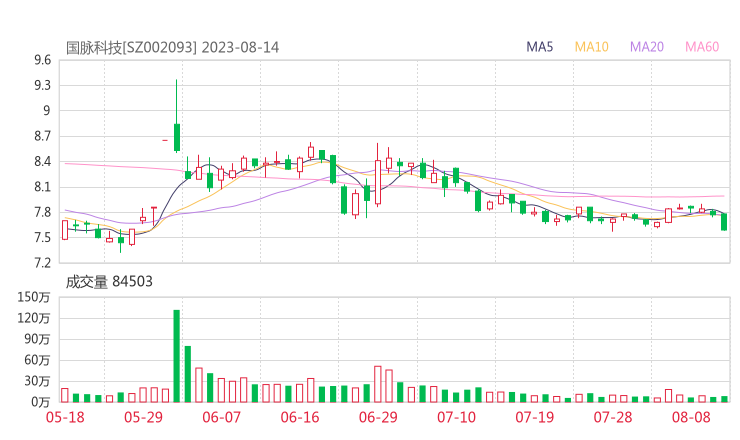The height and width of the screenshot is (440, 740).
Task: Click the 7.2 price axis label
Action: (x=42, y=263)
